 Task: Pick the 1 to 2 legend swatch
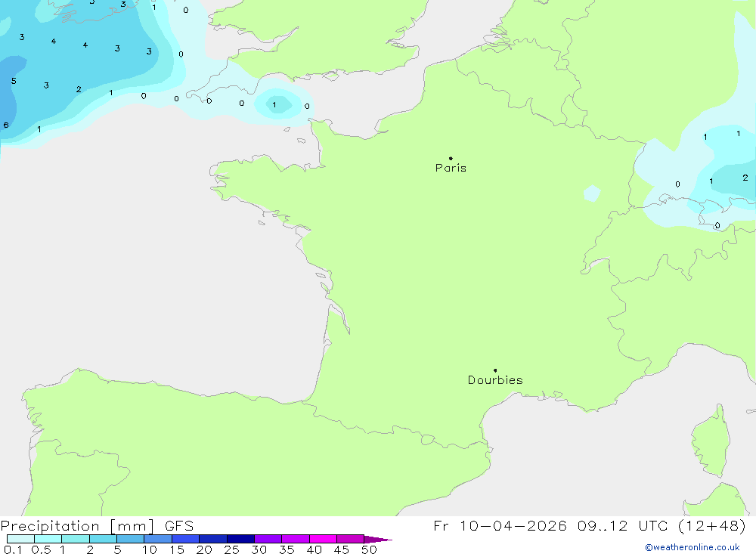pyautogui.click(x=76, y=539)
